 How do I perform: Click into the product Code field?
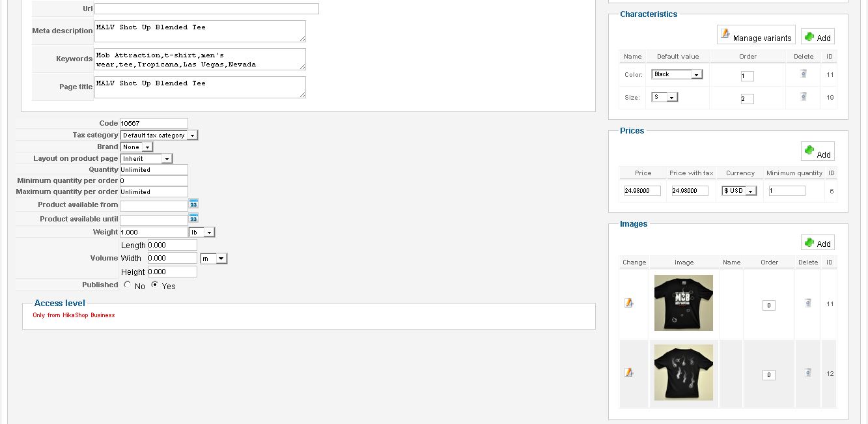154,123
